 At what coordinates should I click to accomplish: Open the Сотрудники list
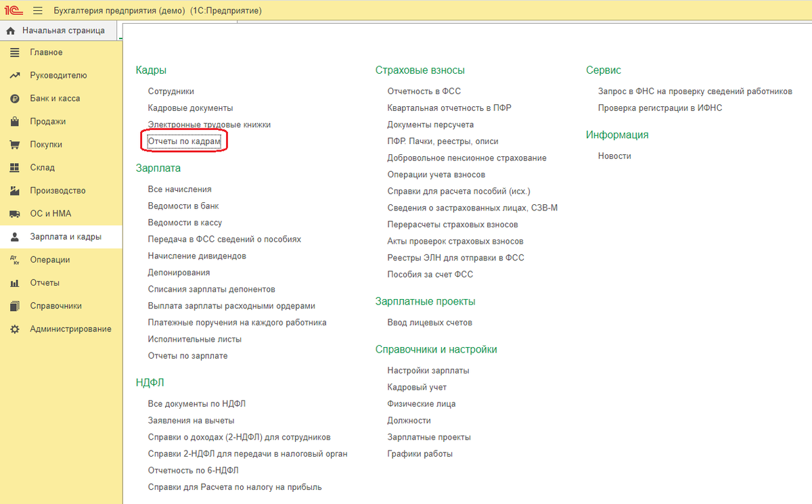[171, 91]
